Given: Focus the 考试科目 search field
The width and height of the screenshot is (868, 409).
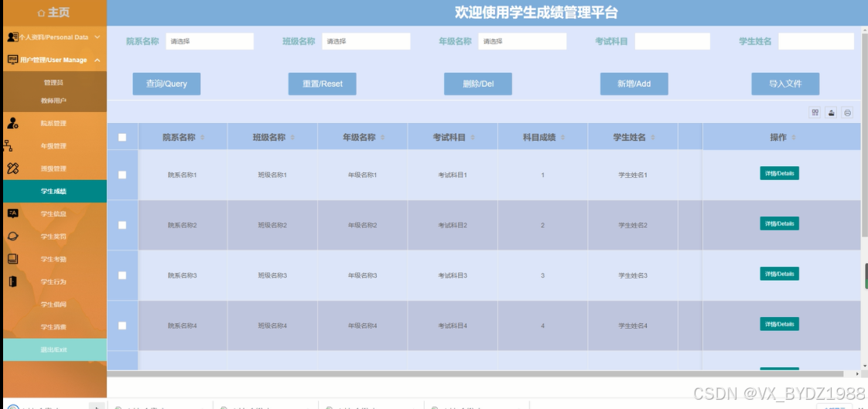Looking at the screenshot, I should tap(672, 41).
